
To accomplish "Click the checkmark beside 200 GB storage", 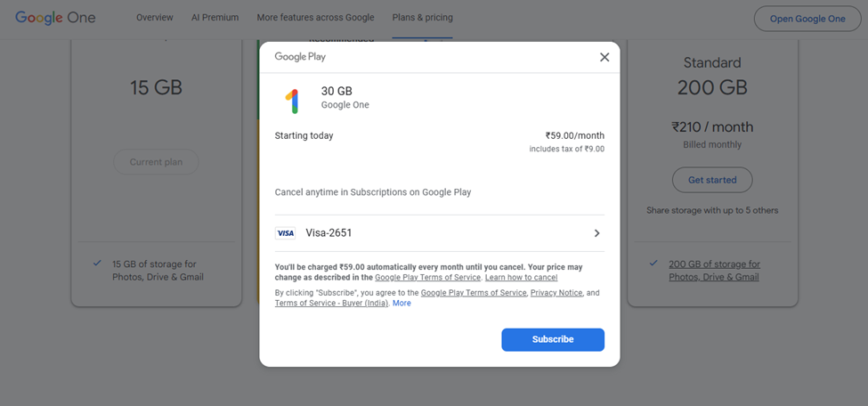I will 653,263.
